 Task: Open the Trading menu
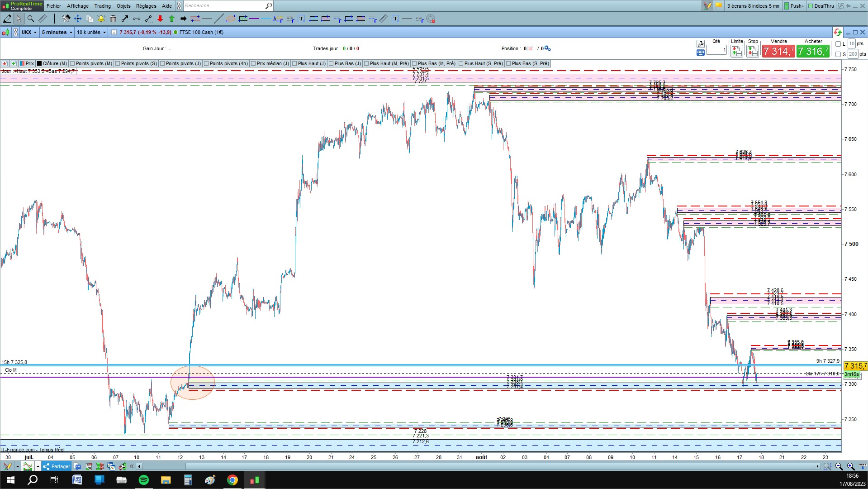pyautogui.click(x=103, y=6)
